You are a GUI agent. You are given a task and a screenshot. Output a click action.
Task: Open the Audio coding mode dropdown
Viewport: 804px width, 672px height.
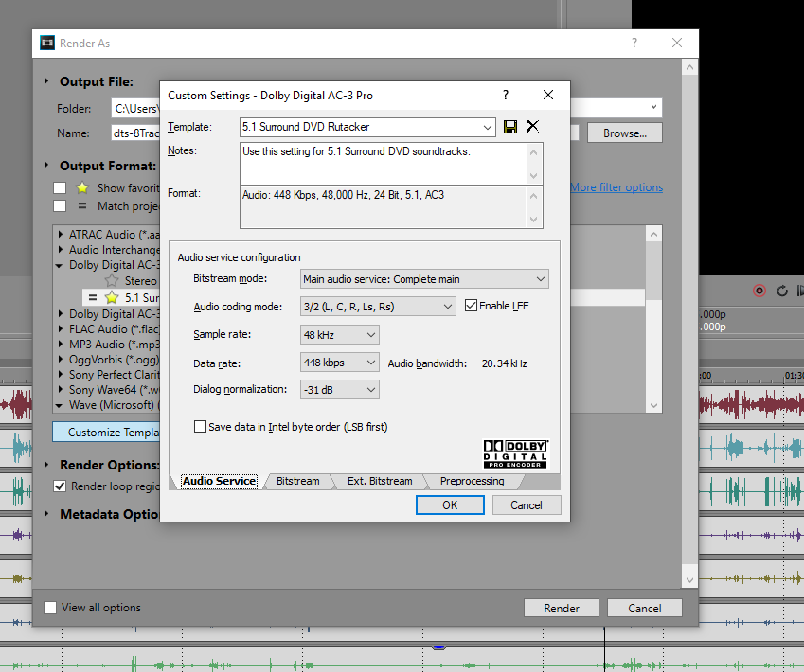click(448, 307)
